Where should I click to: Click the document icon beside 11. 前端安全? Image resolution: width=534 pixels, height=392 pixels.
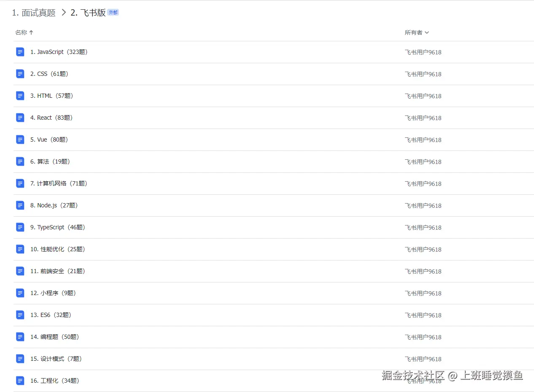(20, 271)
